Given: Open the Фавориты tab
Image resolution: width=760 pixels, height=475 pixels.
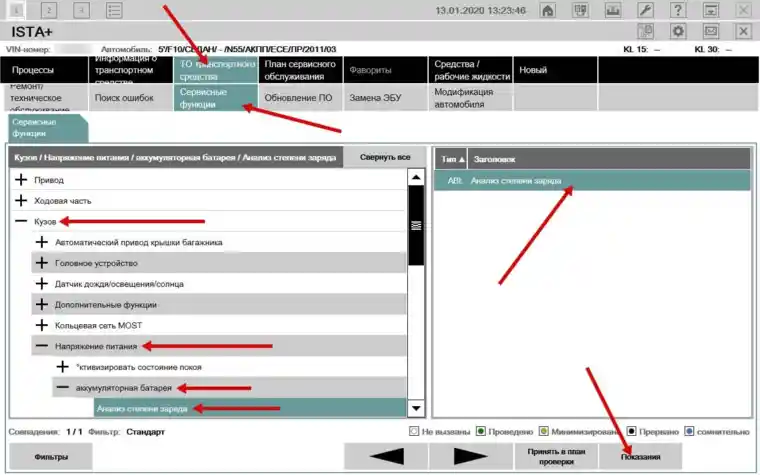Looking at the screenshot, I should click(385, 70).
